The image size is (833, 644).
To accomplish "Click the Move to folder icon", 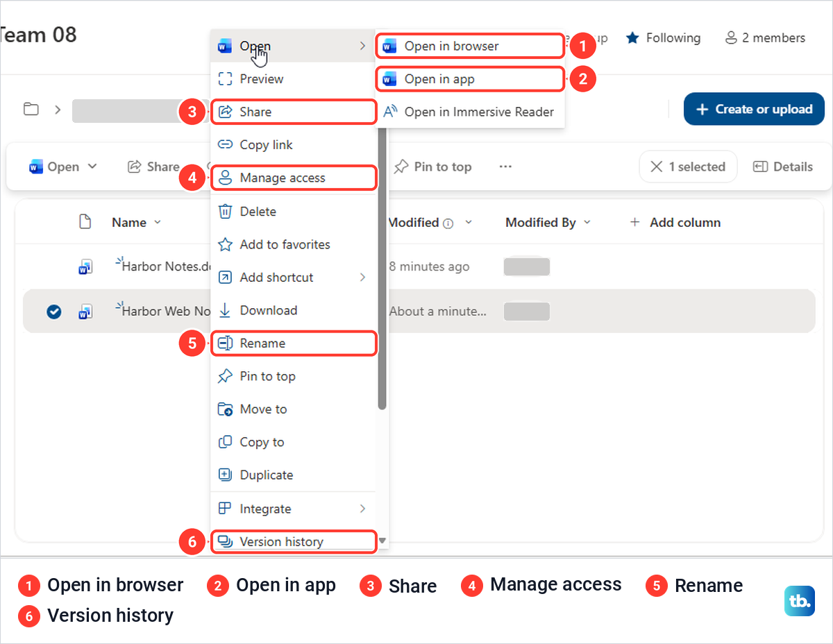I will (x=225, y=409).
